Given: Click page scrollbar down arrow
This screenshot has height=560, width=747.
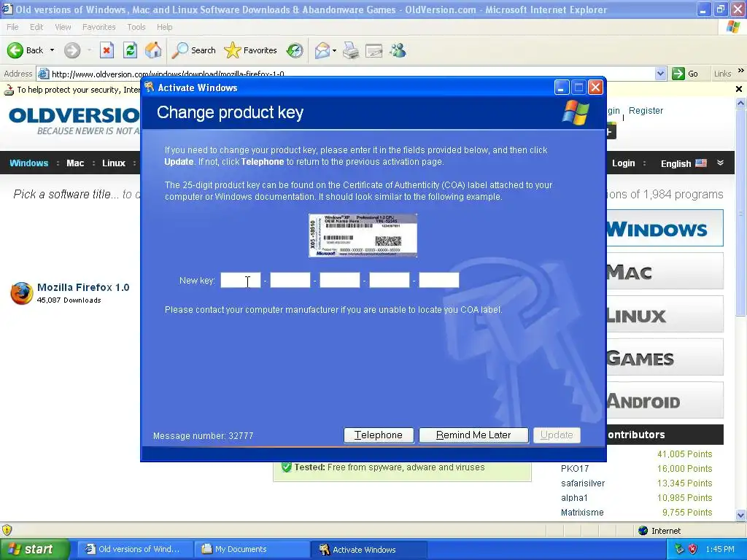Looking at the screenshot, I should click(741, 515).
